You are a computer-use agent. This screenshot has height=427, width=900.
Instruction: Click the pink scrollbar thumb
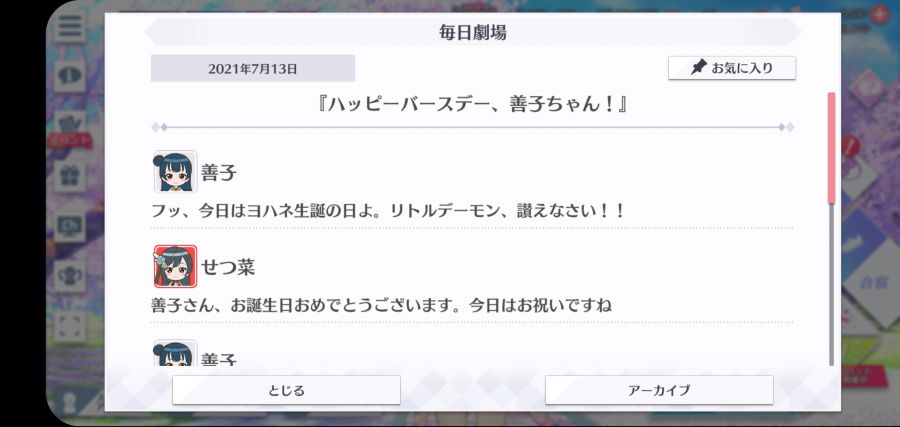(831, 147)
